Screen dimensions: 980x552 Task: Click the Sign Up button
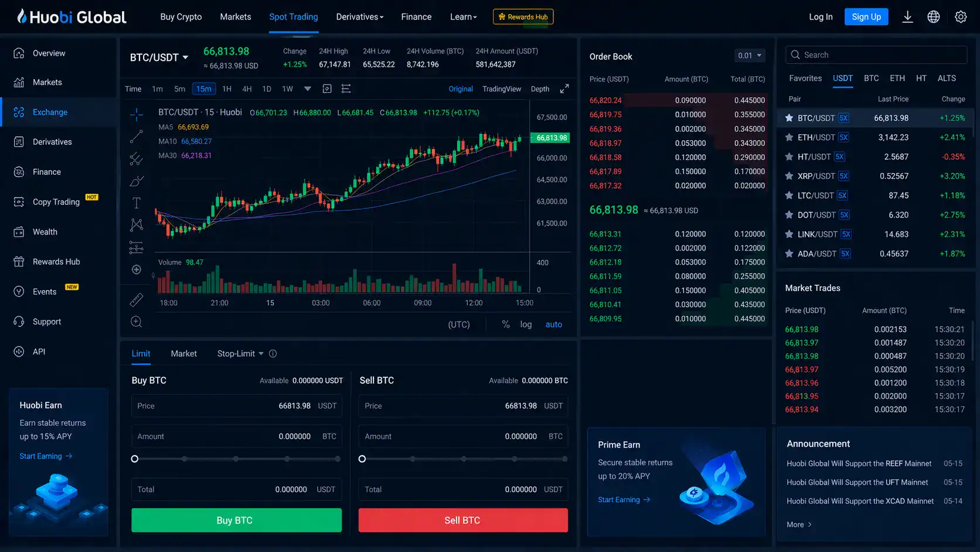click(x=866, y=16)
